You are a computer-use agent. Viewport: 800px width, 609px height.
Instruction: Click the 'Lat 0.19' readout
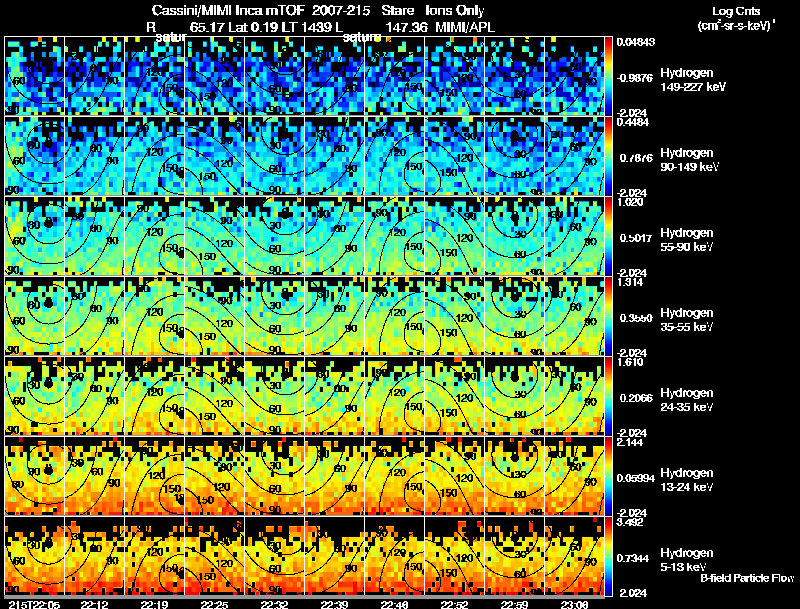[x=252, y=27]
